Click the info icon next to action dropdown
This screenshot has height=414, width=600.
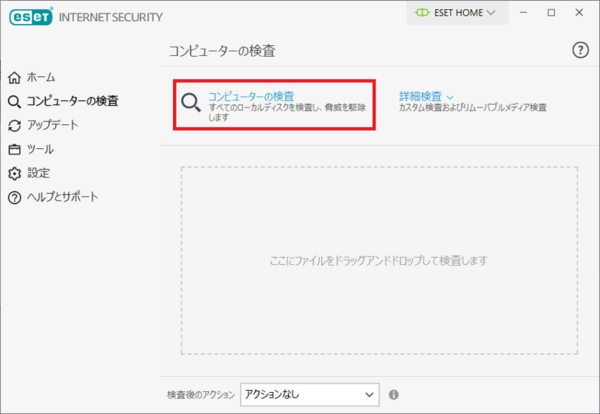tap(393, 394)
